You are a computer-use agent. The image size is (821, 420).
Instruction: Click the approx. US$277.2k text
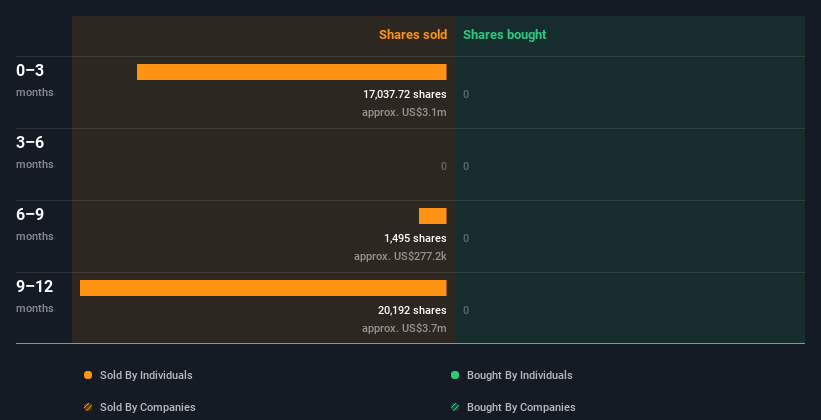click(x=400, y=256)
